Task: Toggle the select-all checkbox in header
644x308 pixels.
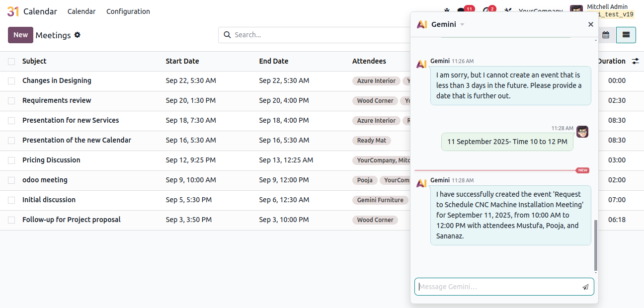Action: tap(11, 61)
